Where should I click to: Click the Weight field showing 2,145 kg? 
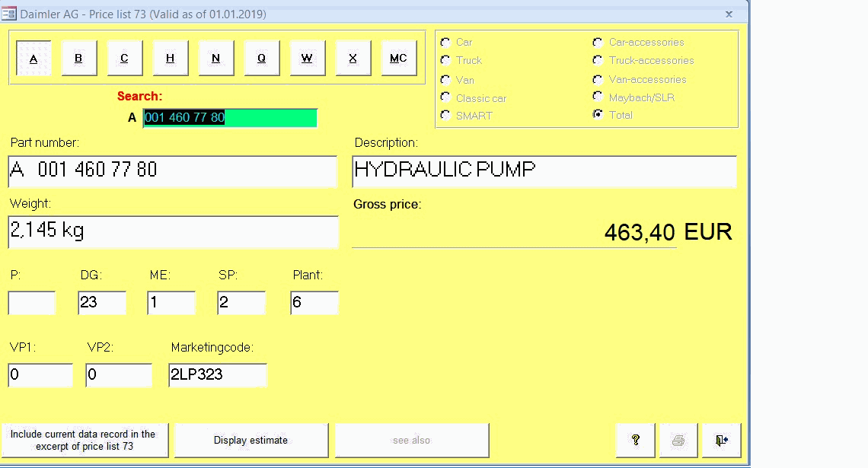[174, 232]
